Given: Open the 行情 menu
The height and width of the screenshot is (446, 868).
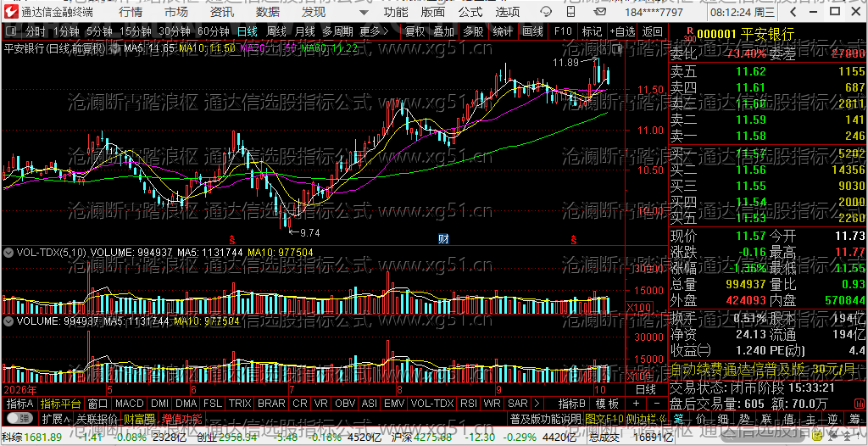Looking at the screenshot, I should coord(131,12).
